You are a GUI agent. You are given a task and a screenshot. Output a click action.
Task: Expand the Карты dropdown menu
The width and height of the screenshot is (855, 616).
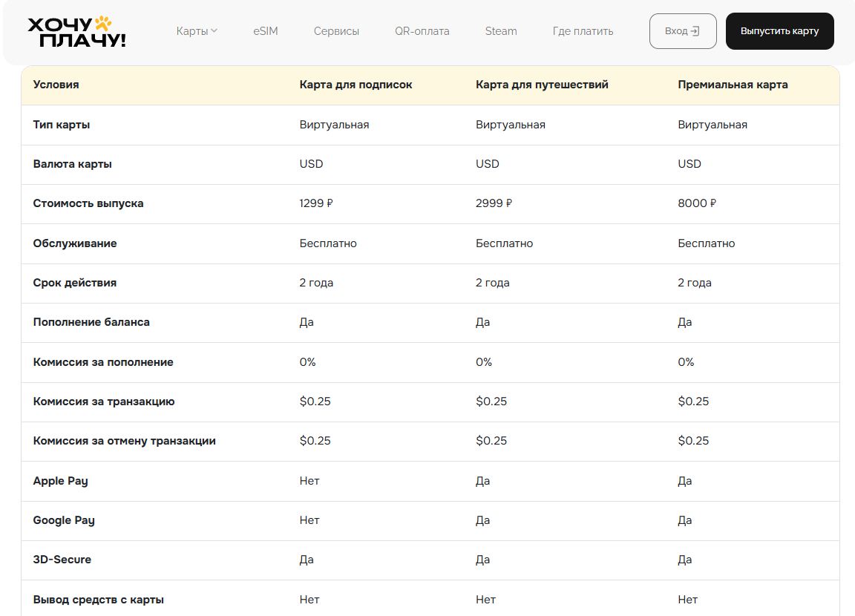(x=197, y=31)
